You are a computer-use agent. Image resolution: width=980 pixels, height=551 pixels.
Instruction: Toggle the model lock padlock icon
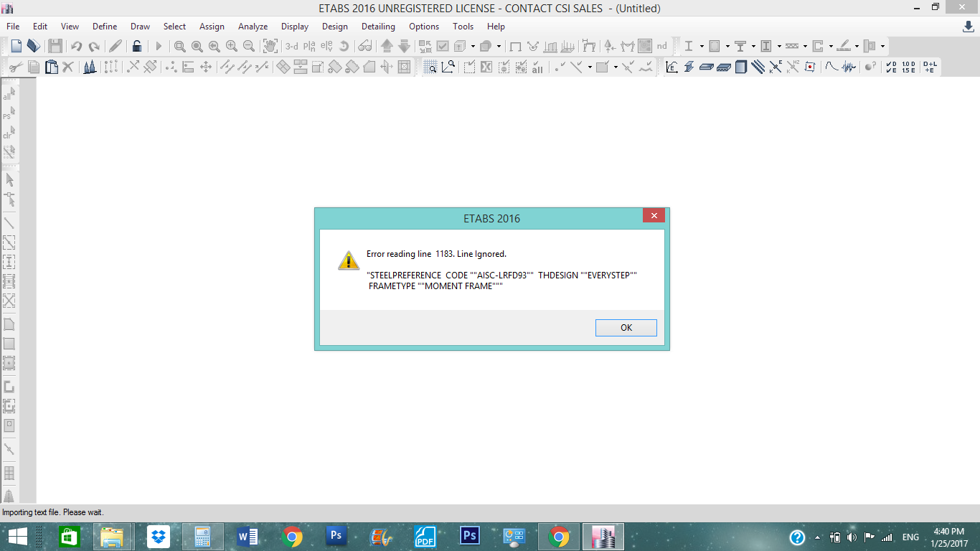coord(136,46)
